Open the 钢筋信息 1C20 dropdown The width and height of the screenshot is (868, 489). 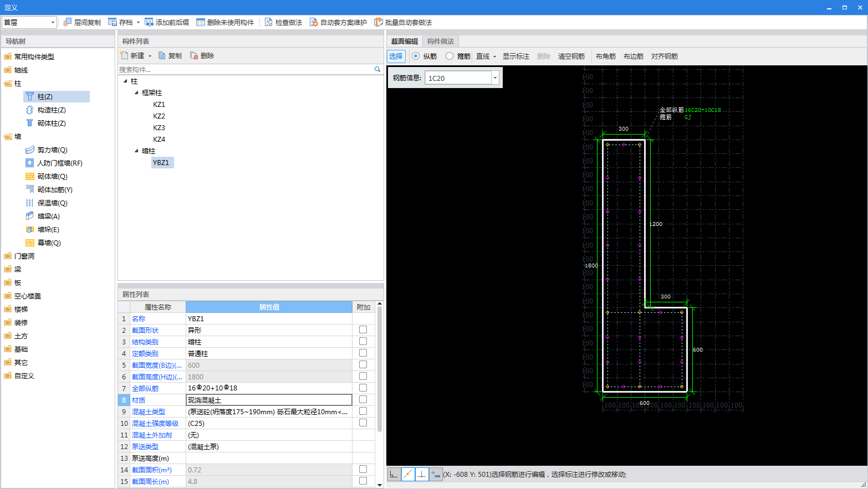tap(495, 78)
